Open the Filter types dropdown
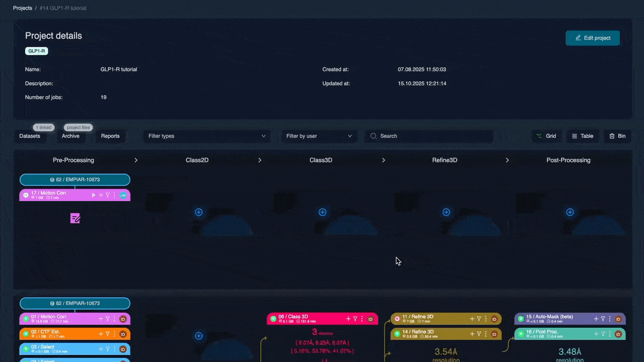The width and height of the screenshot is (644, 362). pyautogui.click(x=207, y=136)
